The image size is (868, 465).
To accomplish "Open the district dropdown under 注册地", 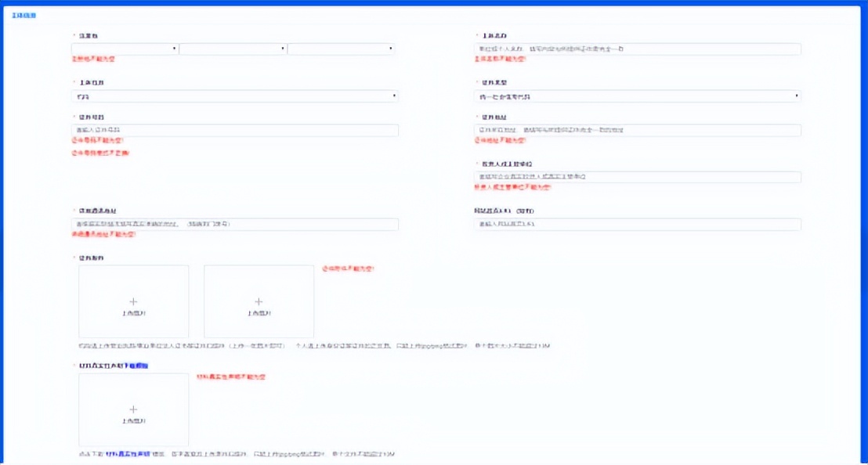I will 341,49.
